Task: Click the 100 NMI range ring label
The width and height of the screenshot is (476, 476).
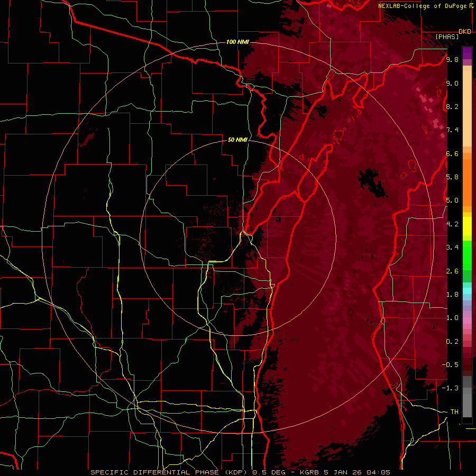Action: (x=237, y=42)
